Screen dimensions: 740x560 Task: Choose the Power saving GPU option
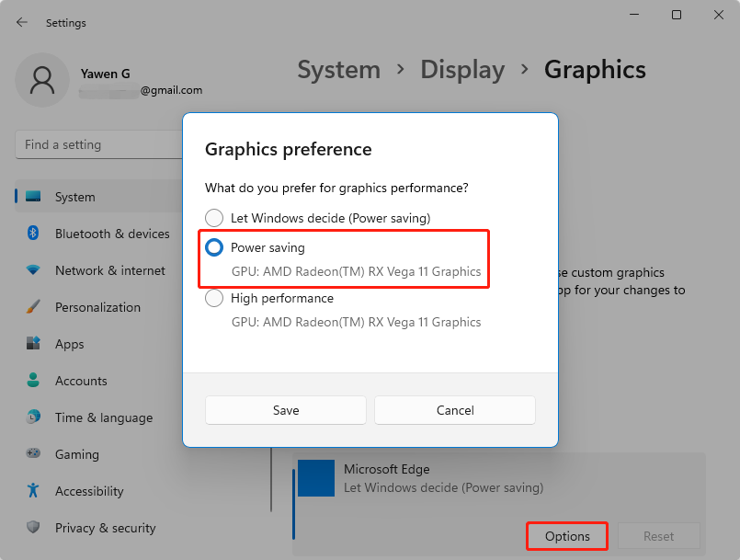(x=214, y=247)
